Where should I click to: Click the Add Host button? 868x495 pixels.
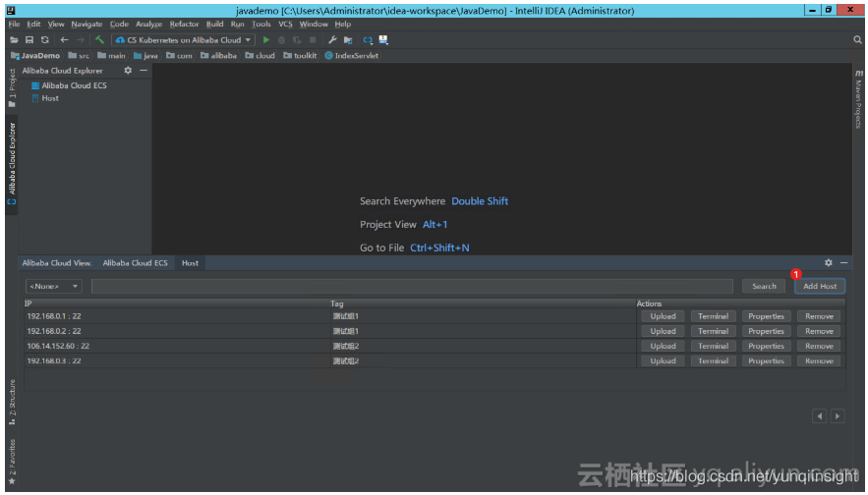tap(820, 286)
